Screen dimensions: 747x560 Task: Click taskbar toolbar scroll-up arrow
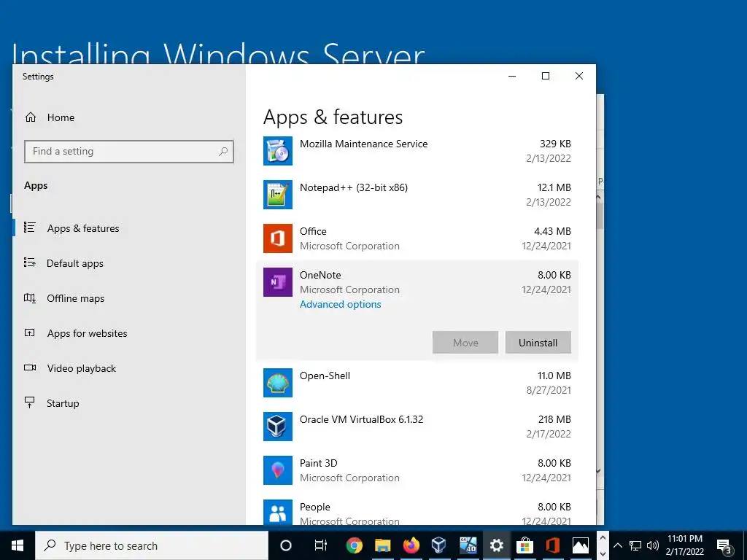(603, 538)
